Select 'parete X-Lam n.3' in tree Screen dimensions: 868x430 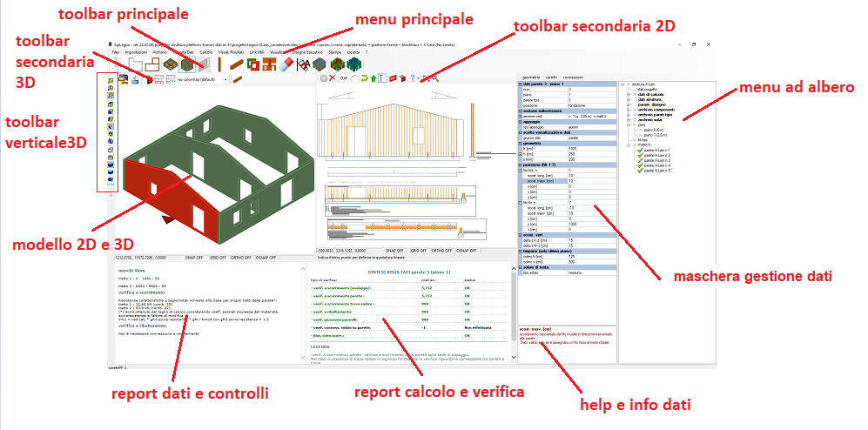(656, 160)
